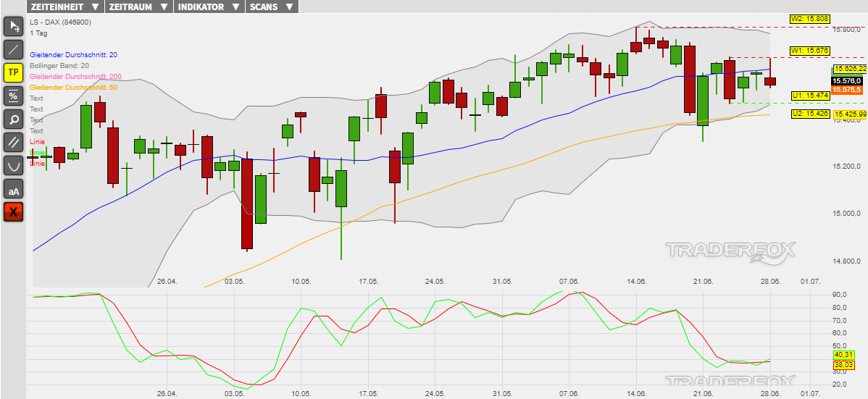Click the W1: 15.676 resistance label
The width and height of the screenshot is (868, 399).
(809, 51)
